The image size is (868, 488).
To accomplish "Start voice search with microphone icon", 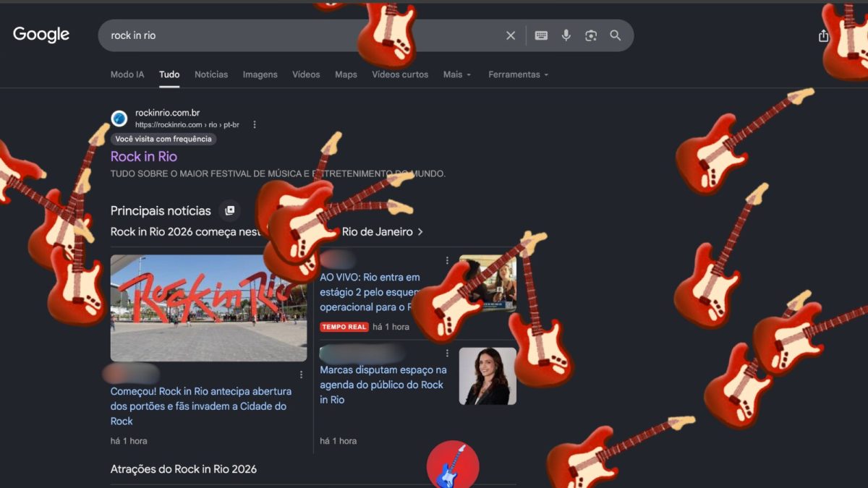I will 566,35.
